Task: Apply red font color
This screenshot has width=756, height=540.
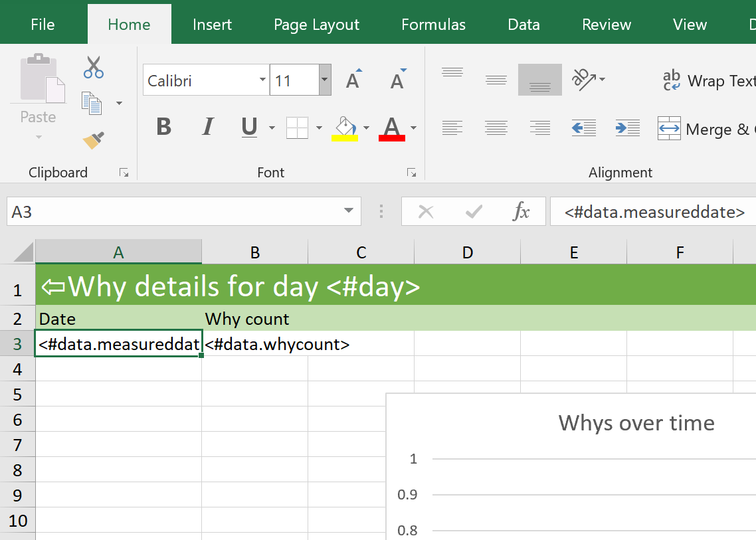Action: point(392,128)
